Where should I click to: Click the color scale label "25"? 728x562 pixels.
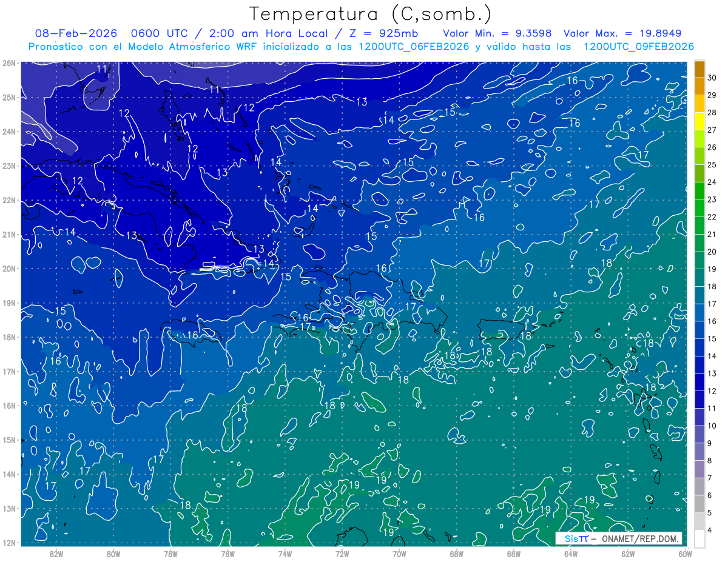tap(712, 164)
